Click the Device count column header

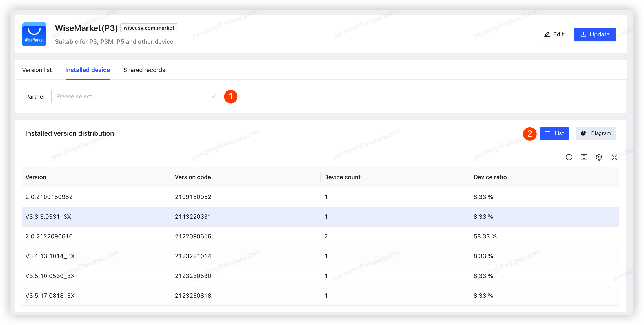tap(342, 177)
